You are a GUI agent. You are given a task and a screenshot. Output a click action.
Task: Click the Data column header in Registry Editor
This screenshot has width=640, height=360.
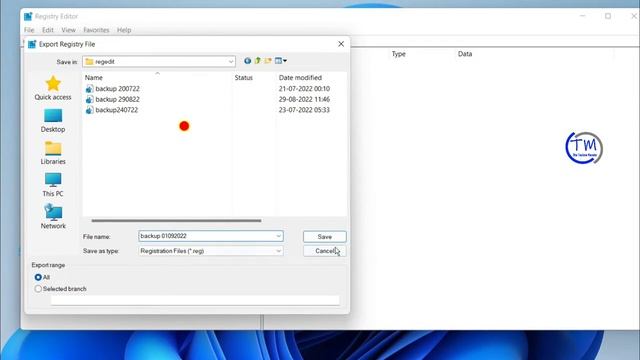tap(465, 54)
